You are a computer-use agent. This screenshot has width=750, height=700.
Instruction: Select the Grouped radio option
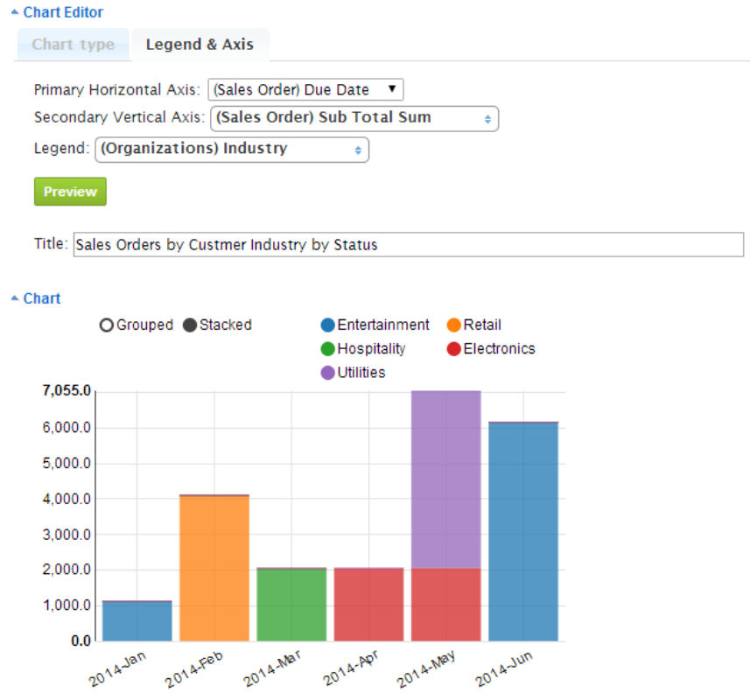(107, 325)
